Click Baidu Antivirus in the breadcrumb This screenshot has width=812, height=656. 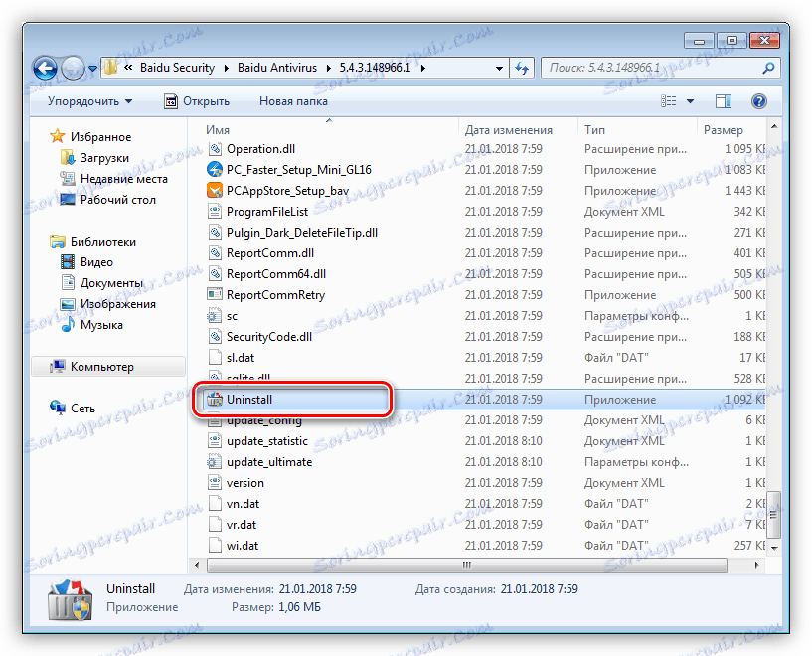[277, 68]
